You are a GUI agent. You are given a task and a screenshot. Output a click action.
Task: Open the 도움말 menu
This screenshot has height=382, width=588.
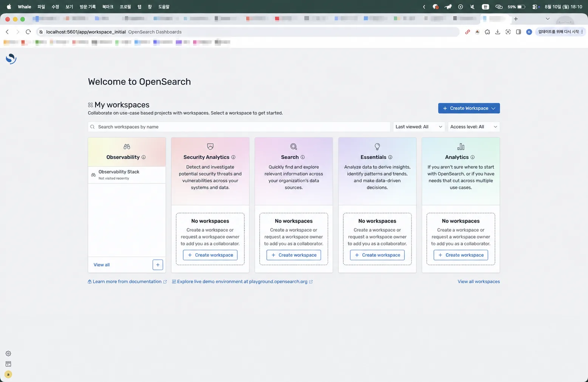[164, 7]
